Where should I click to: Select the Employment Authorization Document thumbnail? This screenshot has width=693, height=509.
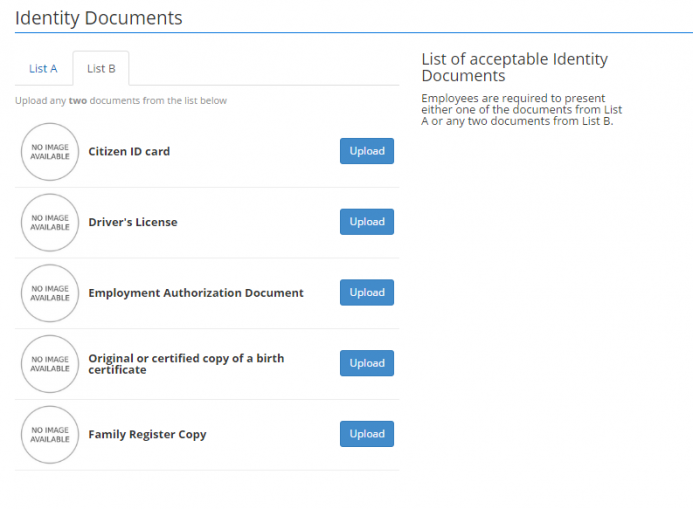[49, 293]
